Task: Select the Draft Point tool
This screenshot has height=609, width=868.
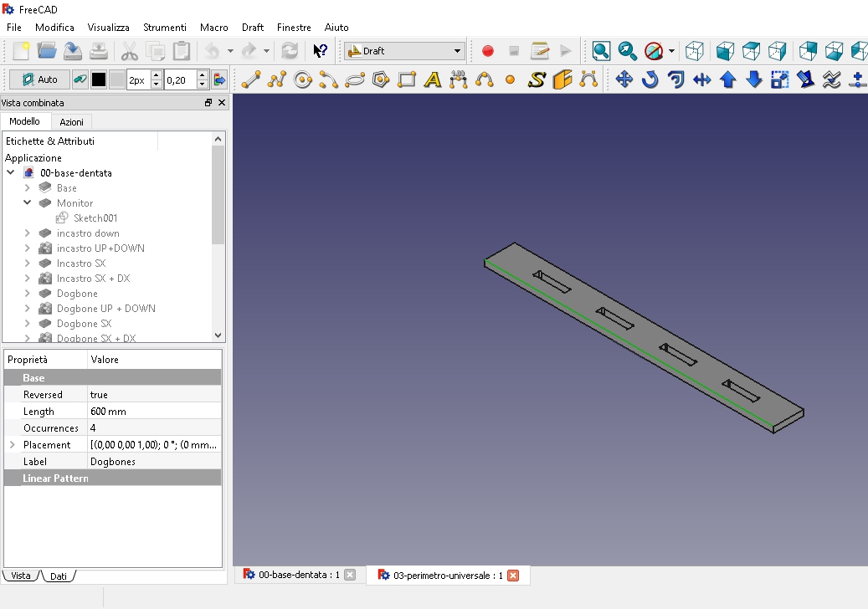Action: tap(511, 79)
